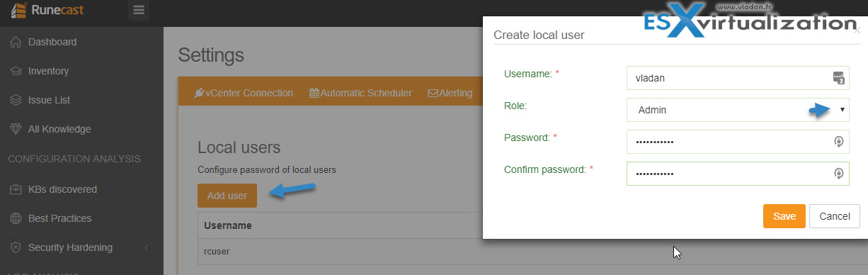Save the new local user

(x=784, y=216)
